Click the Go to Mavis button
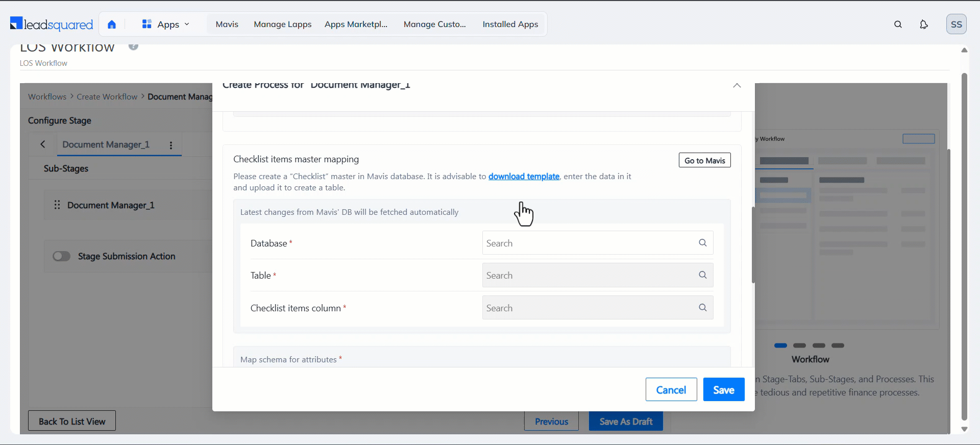This screenshot has height=445, width=980. pyautogui.click(x=704, y=160)
